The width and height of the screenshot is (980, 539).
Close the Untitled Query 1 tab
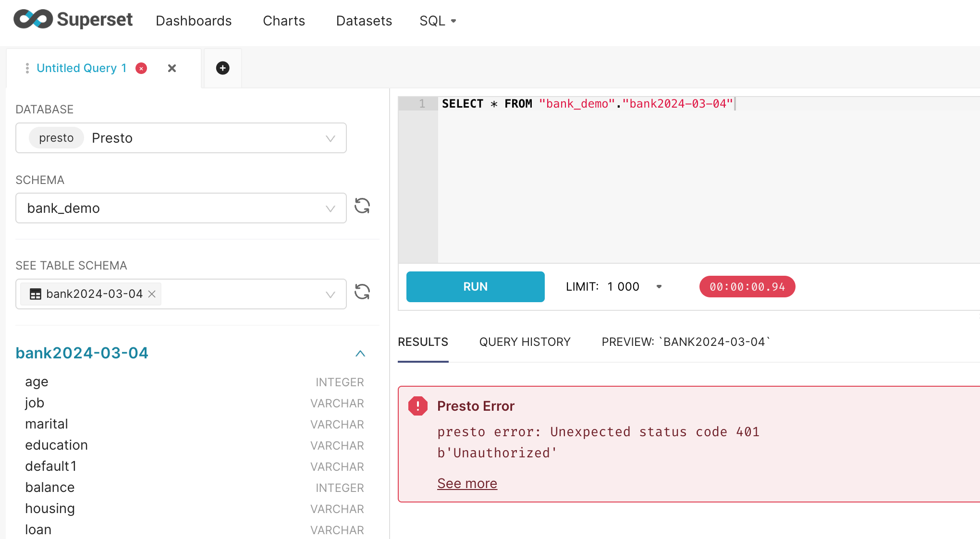point(172,68)
